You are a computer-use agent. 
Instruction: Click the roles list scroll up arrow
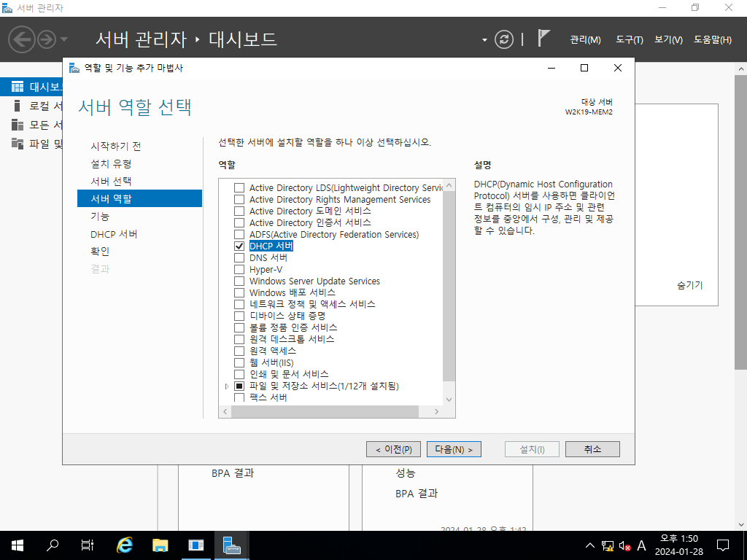click(449, 185)
